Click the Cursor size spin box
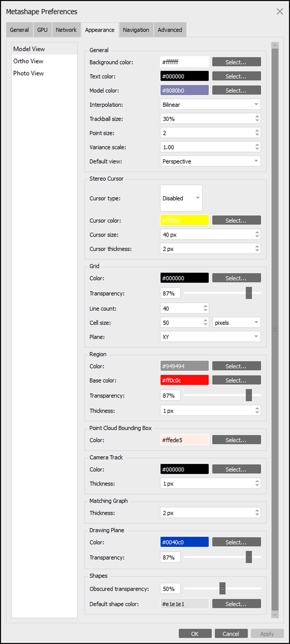 (210, 235)
